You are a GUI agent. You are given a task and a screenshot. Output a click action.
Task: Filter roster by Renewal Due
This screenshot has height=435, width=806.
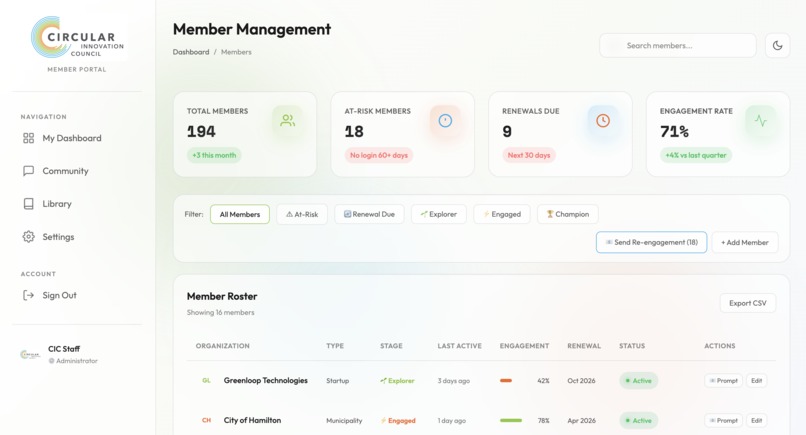click(369, 214)
